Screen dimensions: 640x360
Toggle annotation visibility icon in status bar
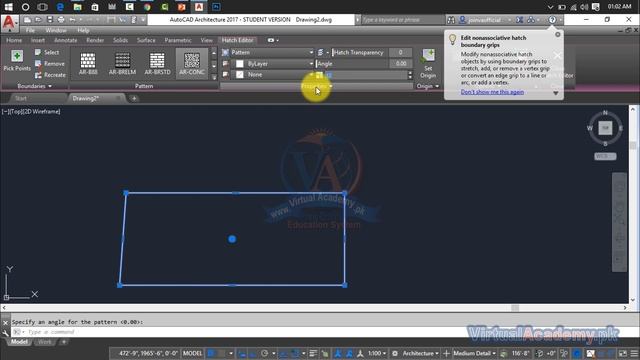pyautogui.click(x=338, y=353)
